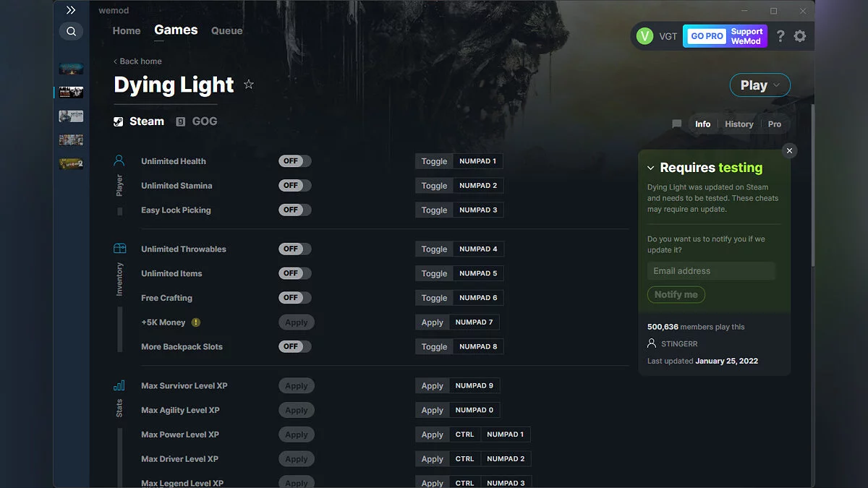
Task: Open the feedback chat bubble icon
Action: click(676, 124)
